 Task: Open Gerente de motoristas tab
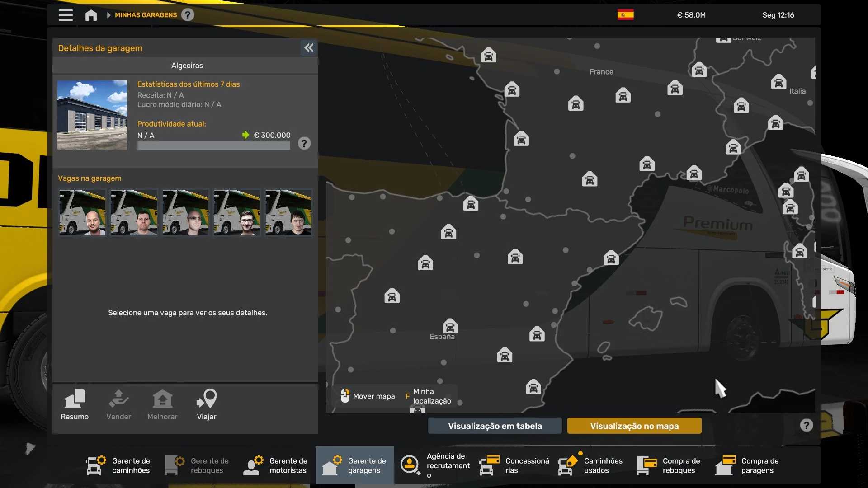coord(276,465)
